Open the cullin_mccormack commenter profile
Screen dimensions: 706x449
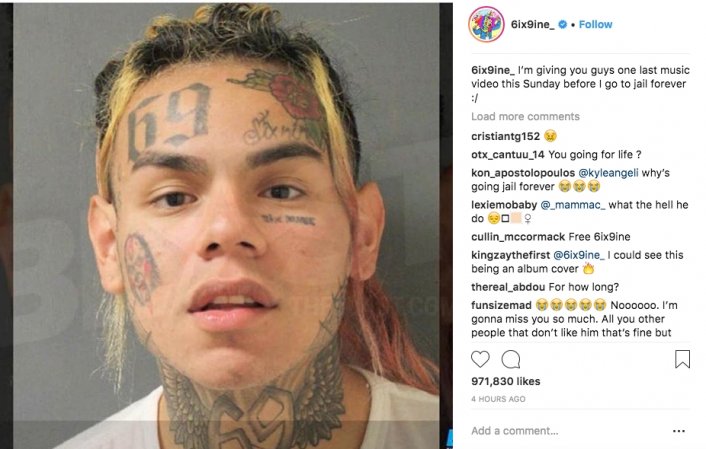point(518,237)
